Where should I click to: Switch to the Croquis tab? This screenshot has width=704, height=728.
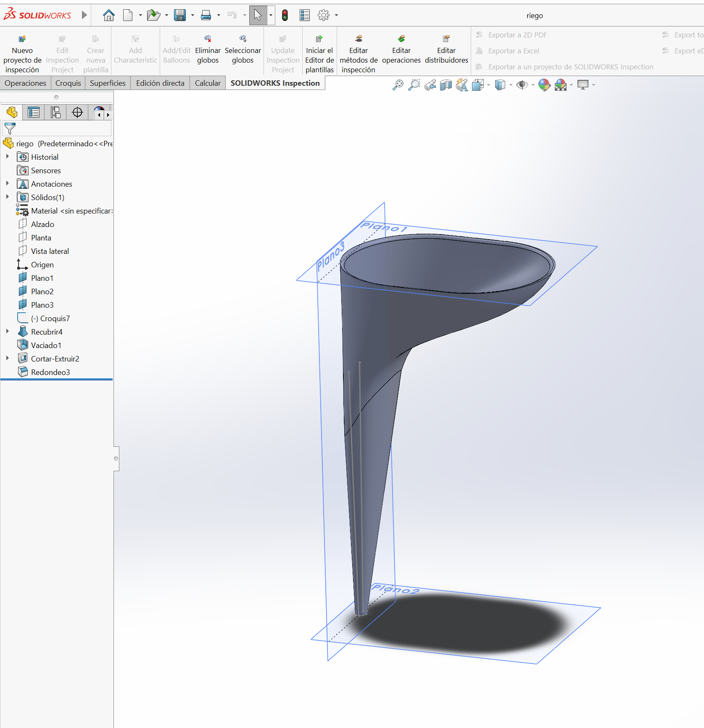68,83
